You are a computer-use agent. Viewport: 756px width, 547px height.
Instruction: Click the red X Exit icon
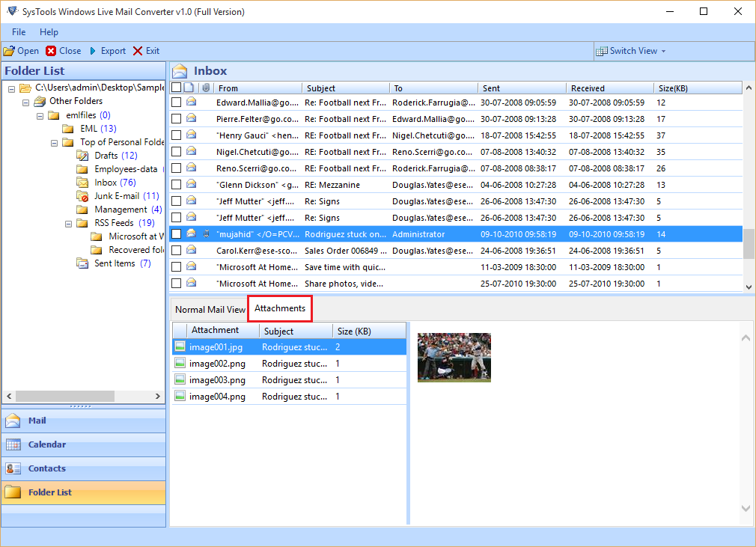click(x=138, y=51)
